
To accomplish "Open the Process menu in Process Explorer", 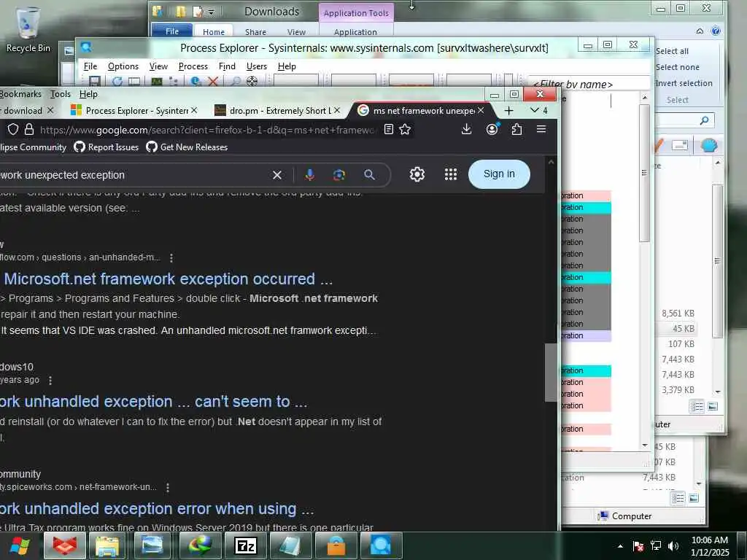I will pyautogui.click(x=193, y=66).
